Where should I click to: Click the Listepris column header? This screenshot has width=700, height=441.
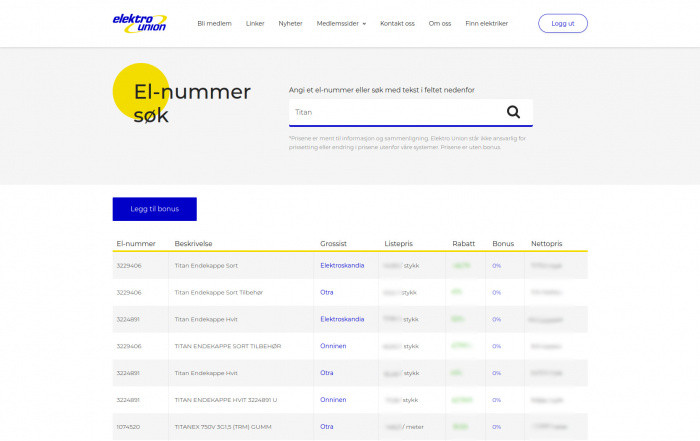(x=399, y=244)
